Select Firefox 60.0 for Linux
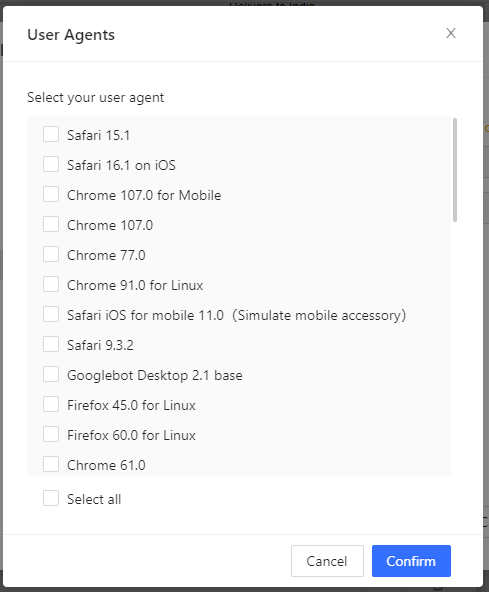The height and width of the screenshot is (592, 489). click(x=51, y=434)
